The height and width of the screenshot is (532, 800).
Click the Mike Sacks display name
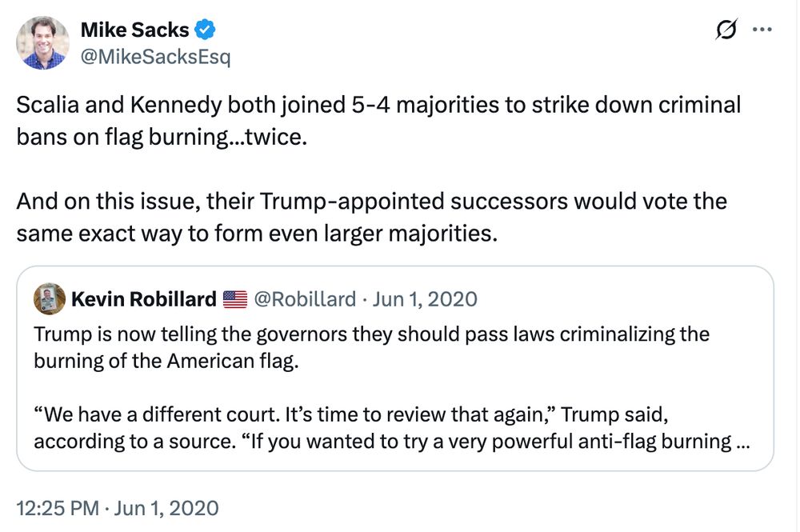[x=134, y=30]
